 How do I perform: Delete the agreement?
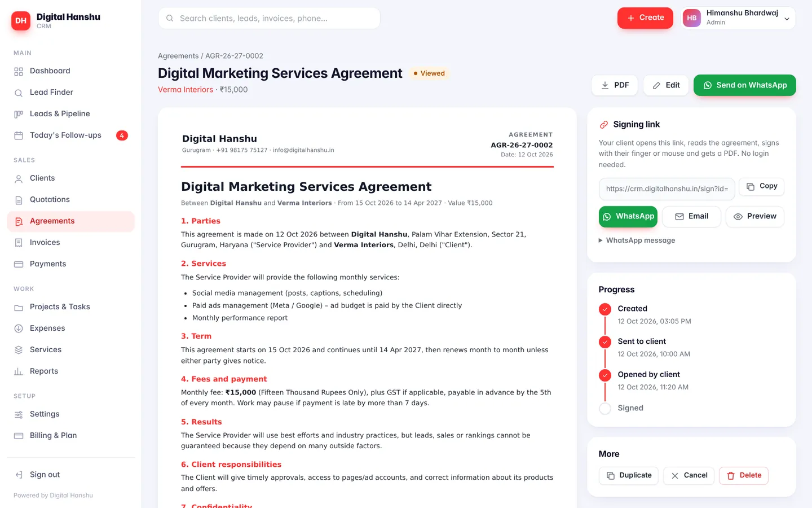(x=744, y=476)
